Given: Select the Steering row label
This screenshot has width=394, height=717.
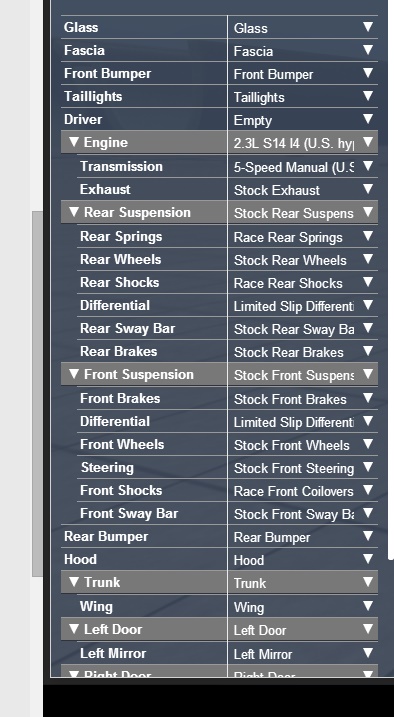Looking at the screenshot, I should coord(107,467).
